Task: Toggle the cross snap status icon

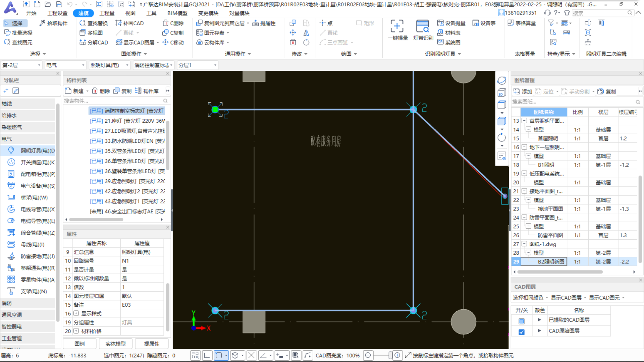Action: (252, 355)
